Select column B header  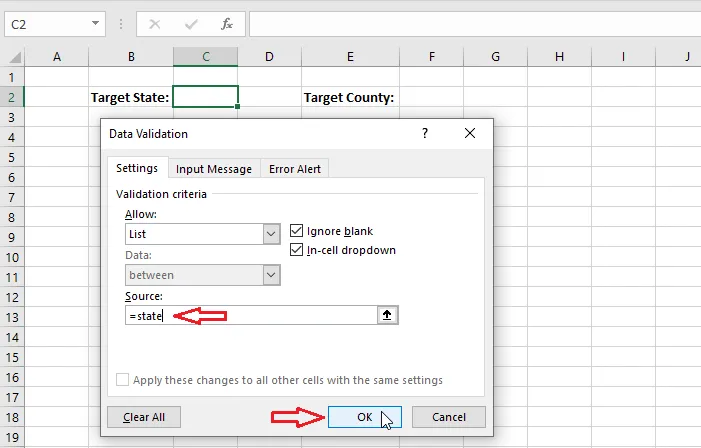tap(131, 57)
